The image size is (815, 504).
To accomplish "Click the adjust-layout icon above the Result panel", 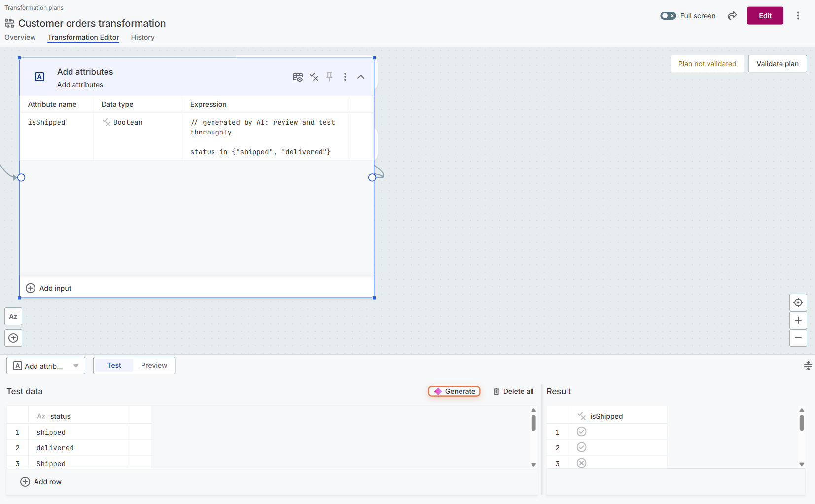I will tap(808, 365).
